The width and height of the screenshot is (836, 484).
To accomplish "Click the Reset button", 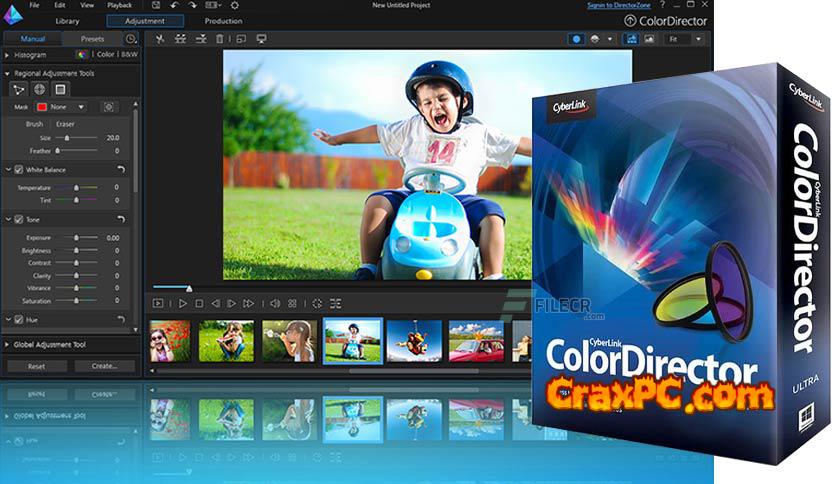I will tap(36, 367).
